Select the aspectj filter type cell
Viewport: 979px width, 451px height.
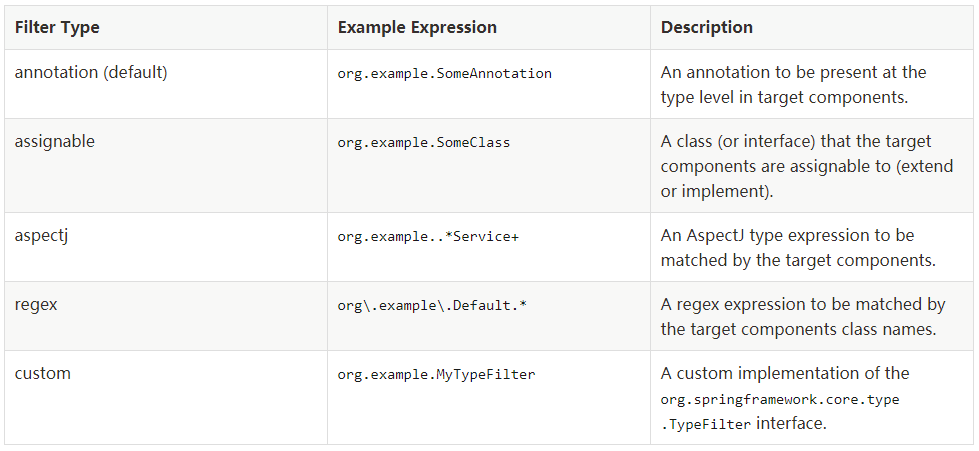(41, 235)
